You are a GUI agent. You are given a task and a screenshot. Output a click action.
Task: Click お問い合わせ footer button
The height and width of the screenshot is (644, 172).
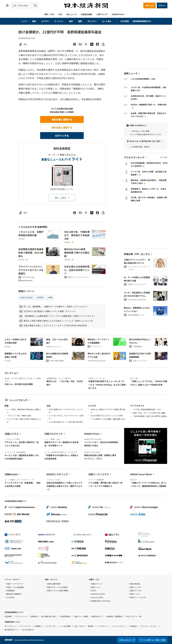(127, 640)
